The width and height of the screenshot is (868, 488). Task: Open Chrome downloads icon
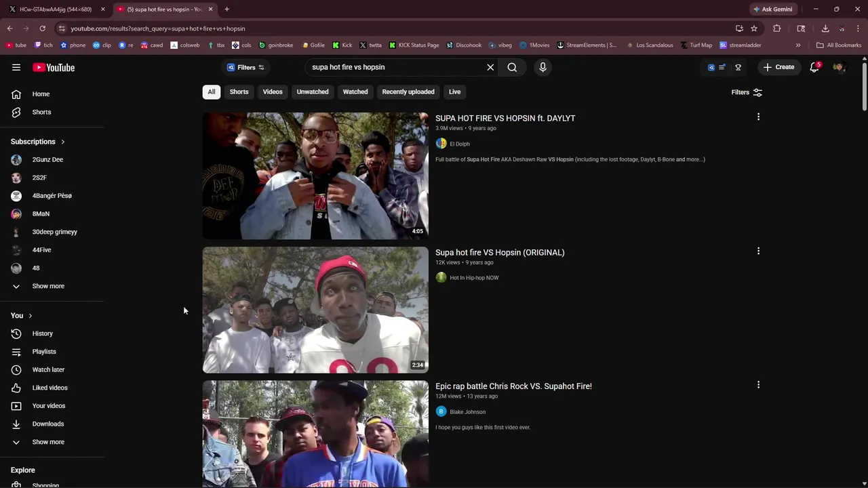click(x=825, y=28)
